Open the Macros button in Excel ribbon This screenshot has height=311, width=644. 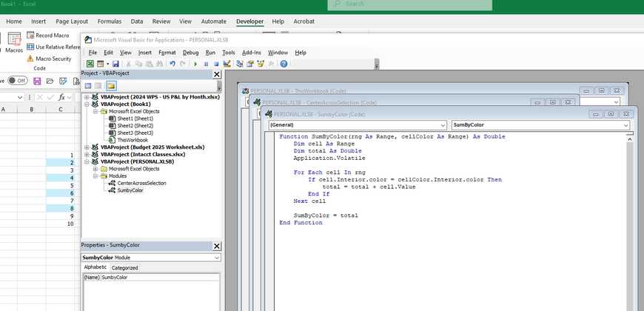[x=14, y=43]
